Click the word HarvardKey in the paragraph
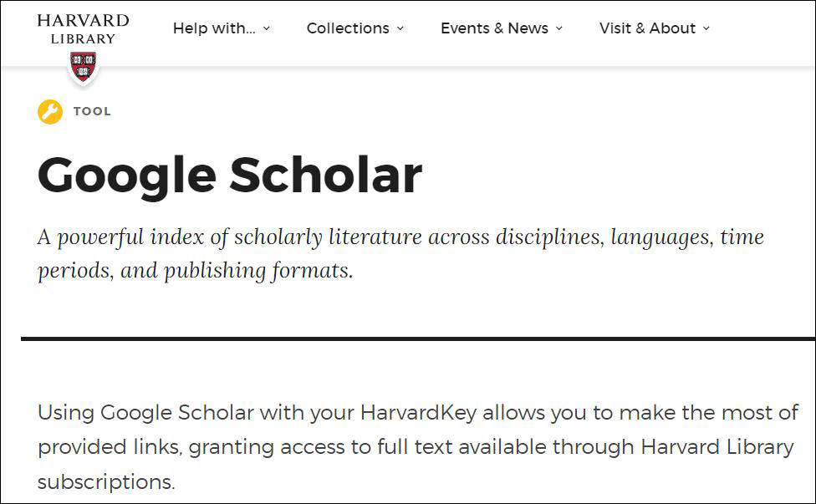The image size is (816, 504). 418,413
